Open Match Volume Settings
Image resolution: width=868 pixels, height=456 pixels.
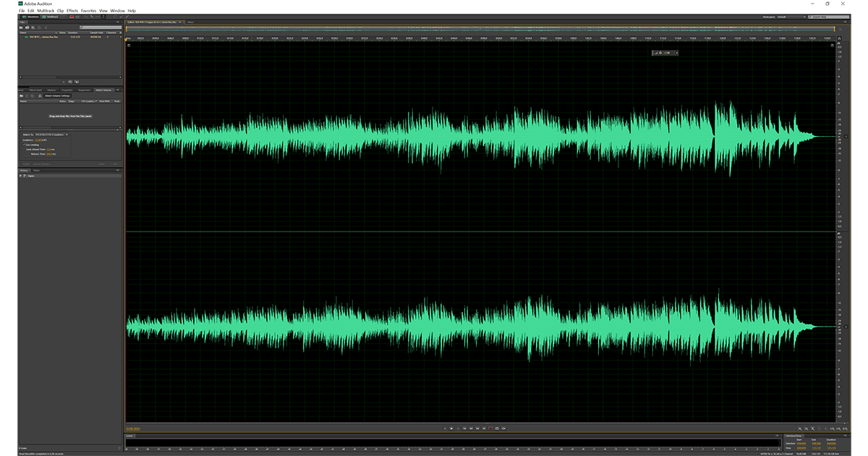tap(57, 96)
